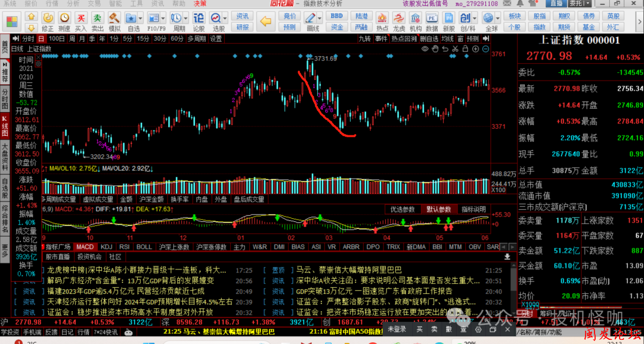The height and width of the screenshot is (344, 644).
Task: Select the KDJ indicator tab
Action: pos(106,247)
